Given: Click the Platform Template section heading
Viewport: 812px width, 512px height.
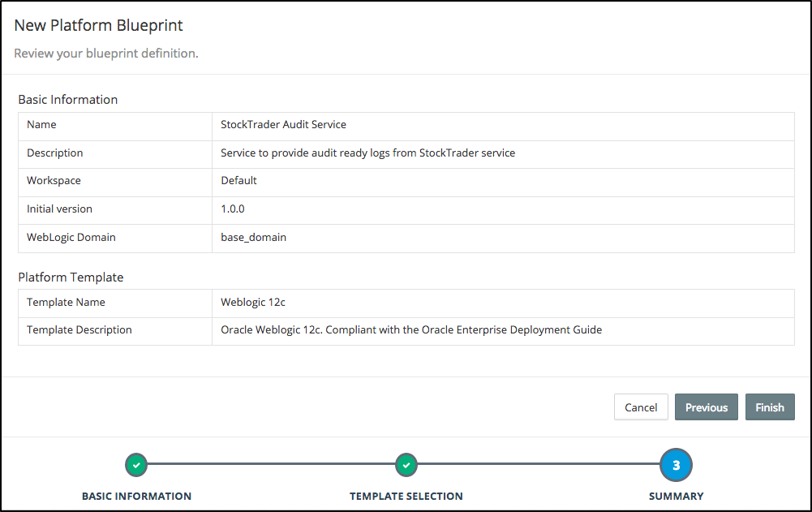Looking at the screenshot, I should tap(71, 278).
